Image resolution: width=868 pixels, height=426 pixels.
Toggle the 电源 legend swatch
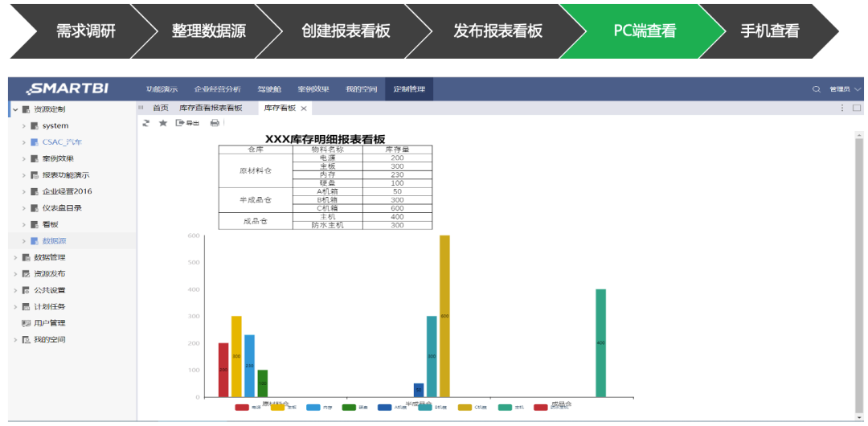click(241, 408)
